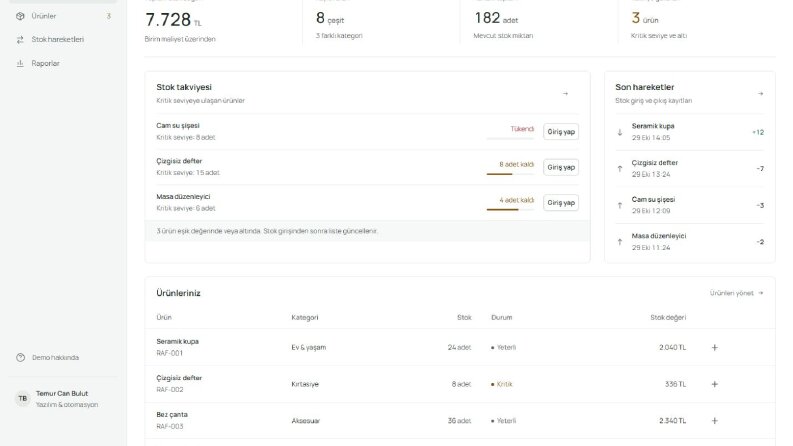
Task: Open the Ürünler box icon in sidebar
Action: tap(20, 16)
